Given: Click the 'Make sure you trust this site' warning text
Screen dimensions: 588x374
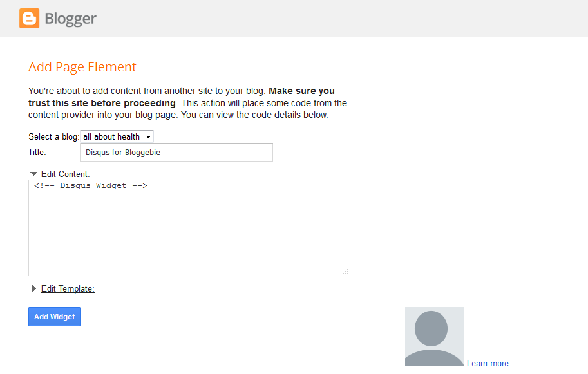Looking at the screenshot, I should (x=182, y=97).
